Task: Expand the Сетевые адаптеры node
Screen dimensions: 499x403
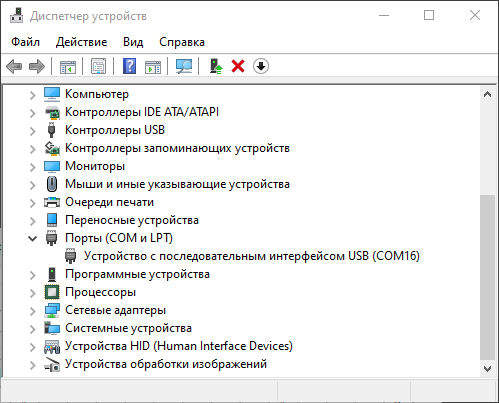Action: [x=32, y=311]
